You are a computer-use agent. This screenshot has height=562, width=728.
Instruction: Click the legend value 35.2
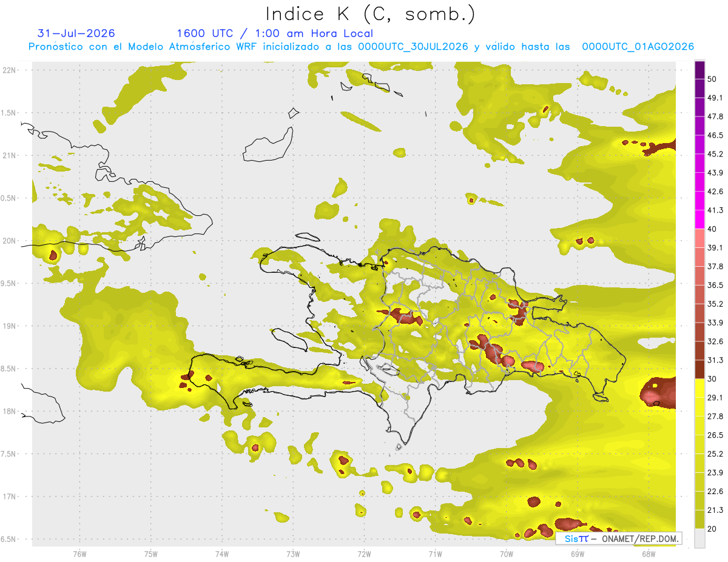[715, 304]
